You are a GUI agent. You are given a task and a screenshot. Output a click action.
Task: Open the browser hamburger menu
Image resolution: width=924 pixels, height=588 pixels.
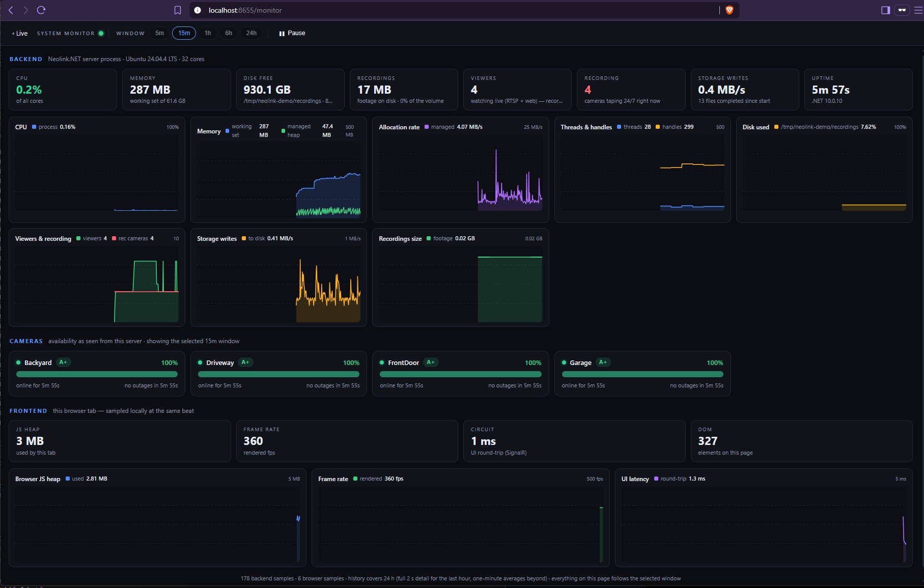pyautogui.click(x=918, y=10)
